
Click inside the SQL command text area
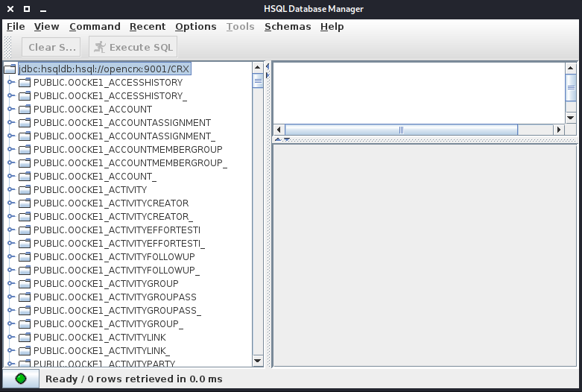[x=419, y=93]
